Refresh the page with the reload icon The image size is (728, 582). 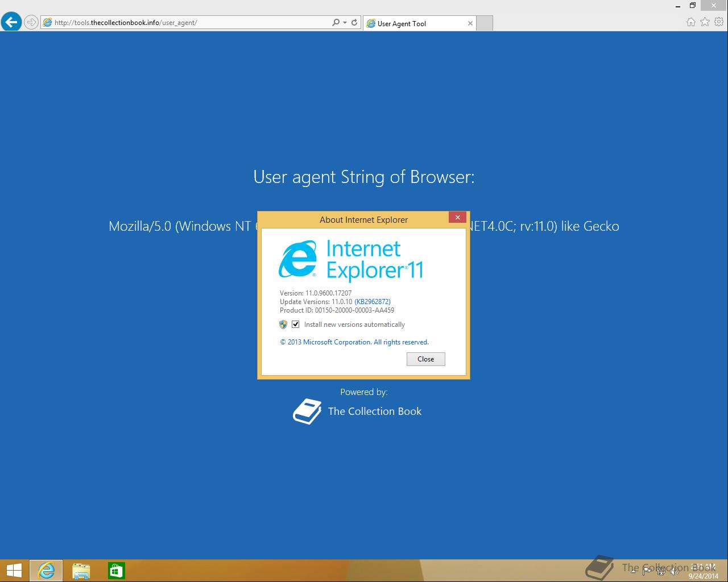coord(354,22)
